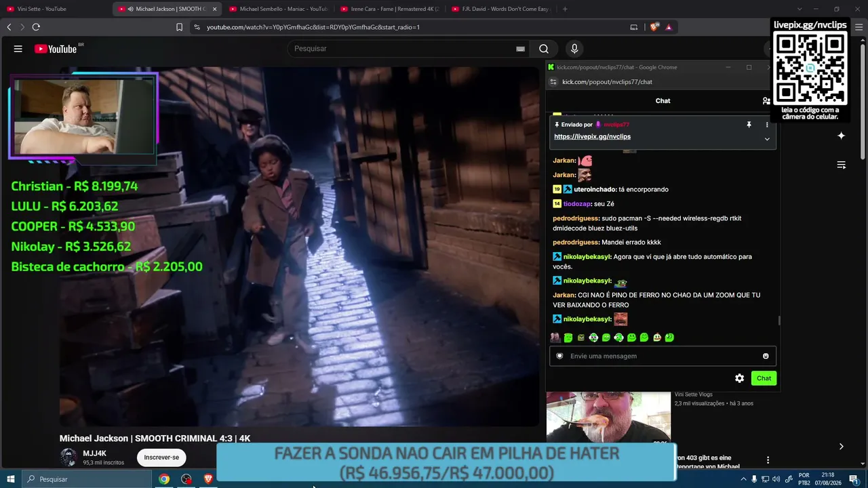Start voice search with the microphone
The image size is (868, 488).
point(574,49)
